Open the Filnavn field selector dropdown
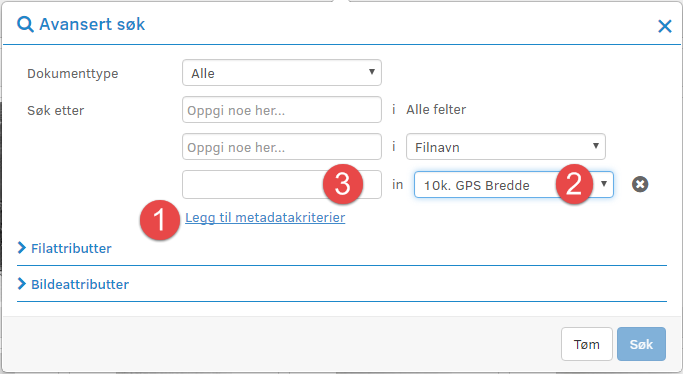The height and width of the screenshot is (374, 684). coord(506,147)
